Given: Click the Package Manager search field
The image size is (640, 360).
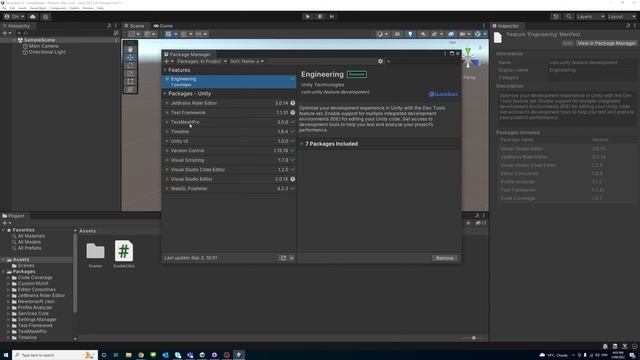Looking at the screenshot, I should [422, 61].
